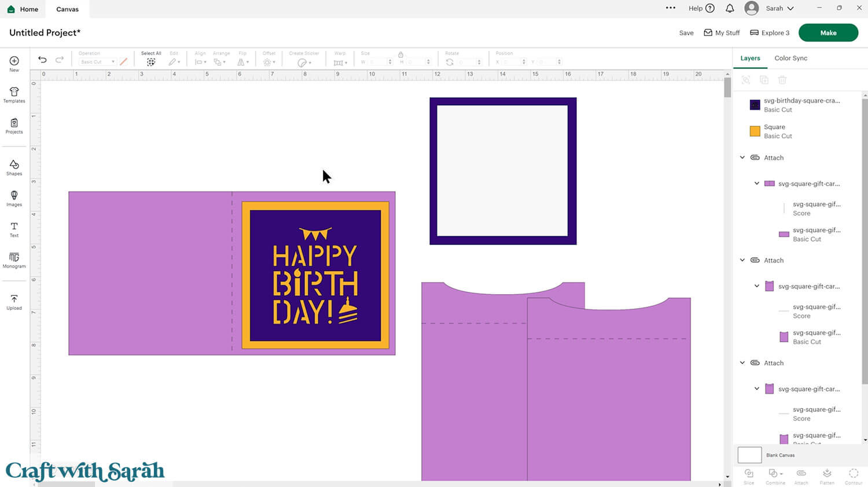Viewport: 868px width, 487px height.
Task: Open the Explore 3 machine selector
Action: tap(770, 33)
